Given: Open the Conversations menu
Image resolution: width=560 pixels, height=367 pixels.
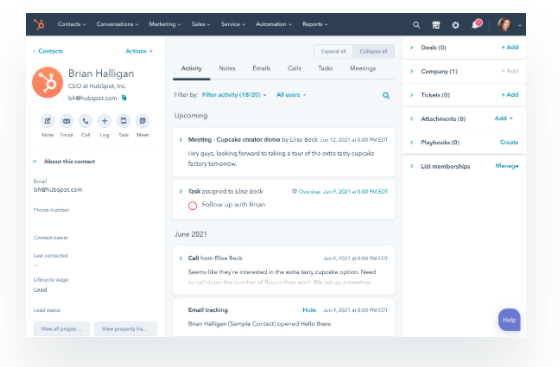Looking at the screenshot, I should point(118,24).
